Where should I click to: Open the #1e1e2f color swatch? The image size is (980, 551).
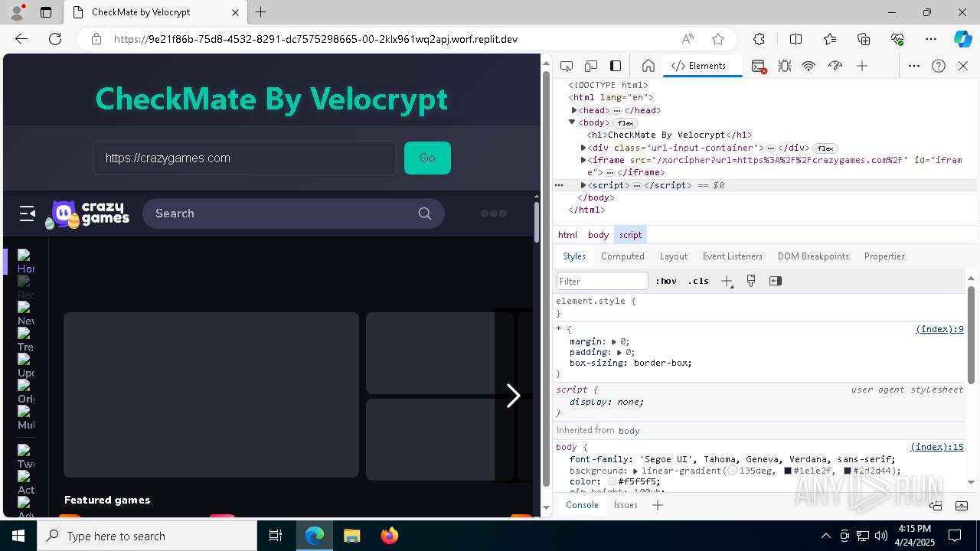point(788,471)
